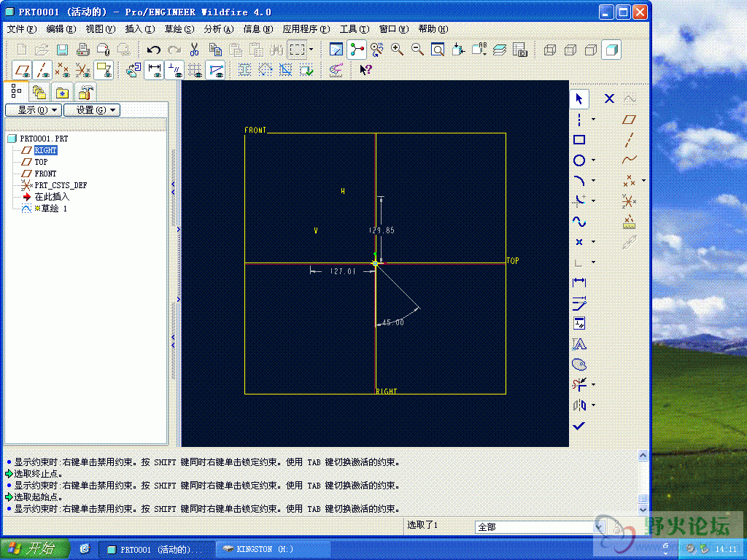Click the Zoom Out magnifier icon
The height and width of the screenshot is (560, 747).
417,50
